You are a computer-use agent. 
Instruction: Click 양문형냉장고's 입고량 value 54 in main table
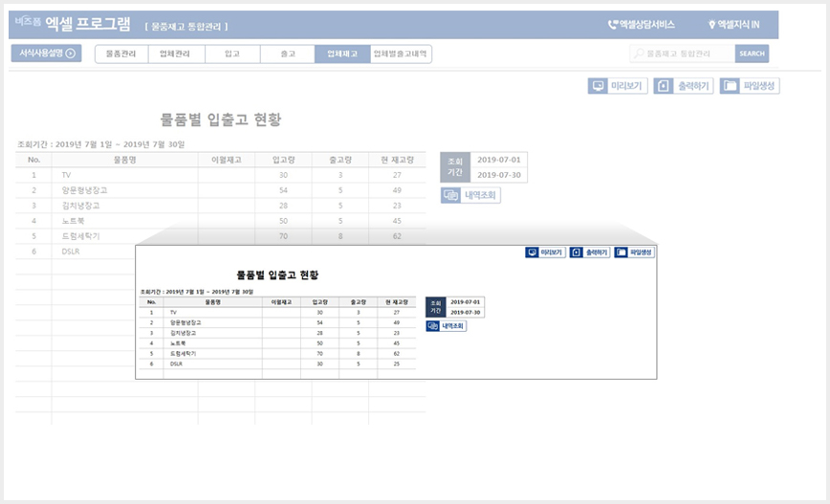pos(283,190)
